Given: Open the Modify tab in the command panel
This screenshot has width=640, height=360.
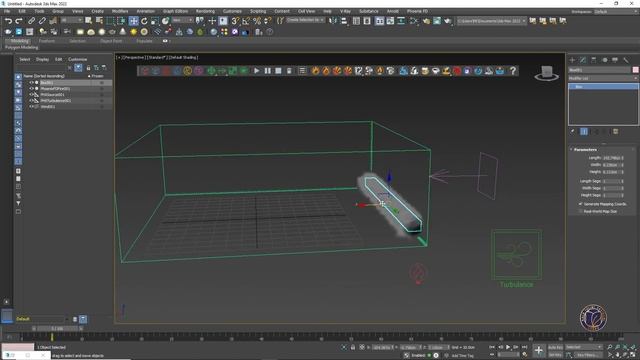Looking at the screenshot, I should (583, 60).
